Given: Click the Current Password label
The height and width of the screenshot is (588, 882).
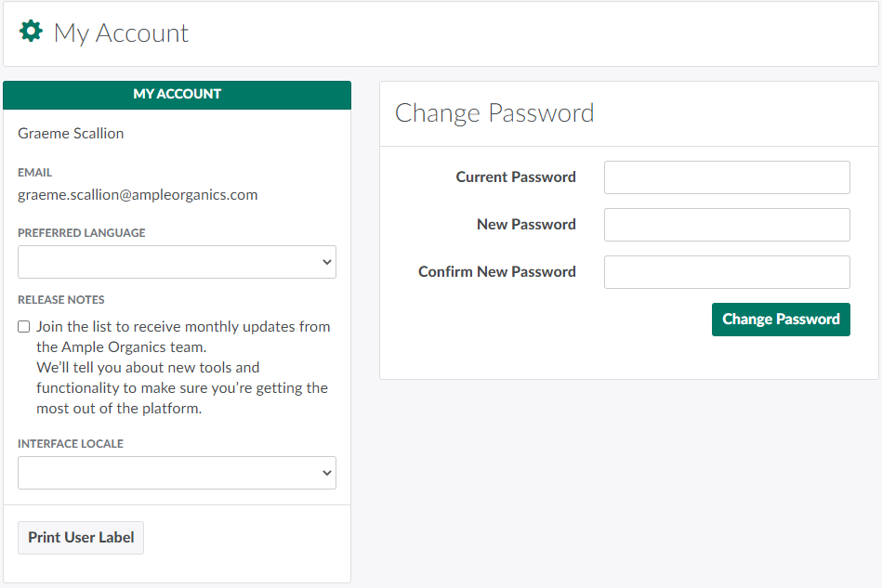Looking at the screenshot, I should coord(516,177).
